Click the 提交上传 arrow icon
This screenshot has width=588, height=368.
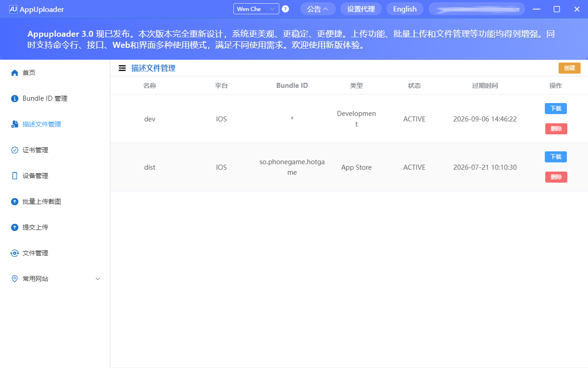coord(14,227)
